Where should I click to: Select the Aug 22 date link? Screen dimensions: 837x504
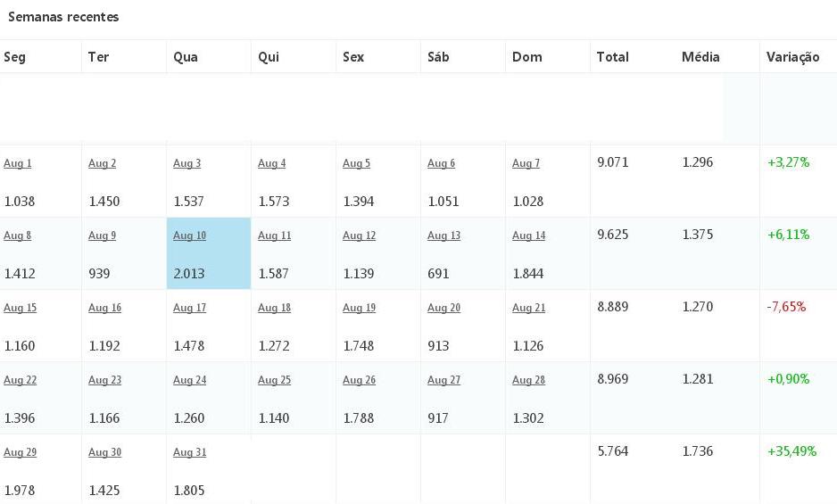pyautogui.click(x=21, y=380)
